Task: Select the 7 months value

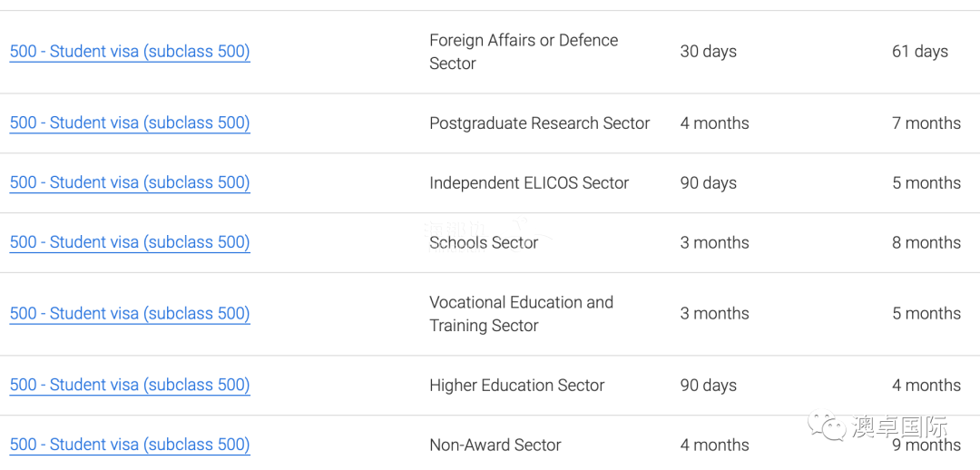Action: (x=926, y=123)
